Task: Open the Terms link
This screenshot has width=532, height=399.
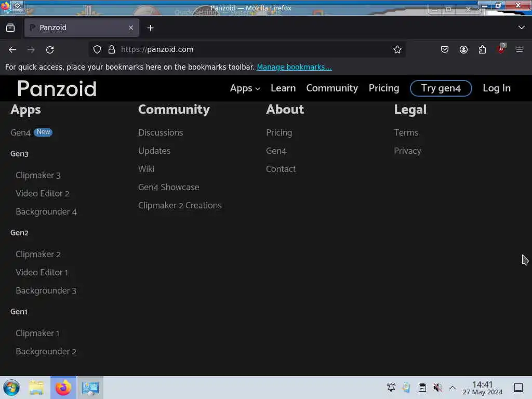Action: click(x=406, y=132)
